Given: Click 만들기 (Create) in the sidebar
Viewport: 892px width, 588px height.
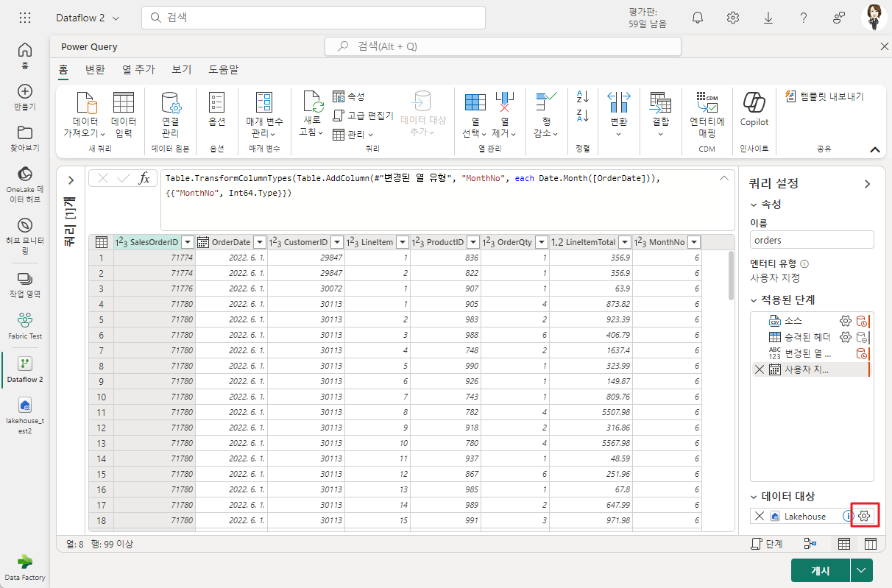Looking at the screenshot, I should (x=25, y=96).
